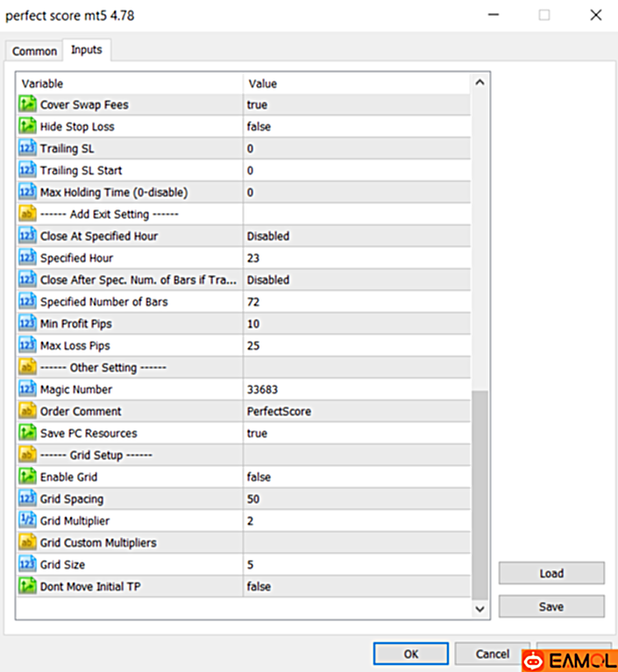
Task: Click the scrollbar up arrow
Action: [x=479, y=82]
